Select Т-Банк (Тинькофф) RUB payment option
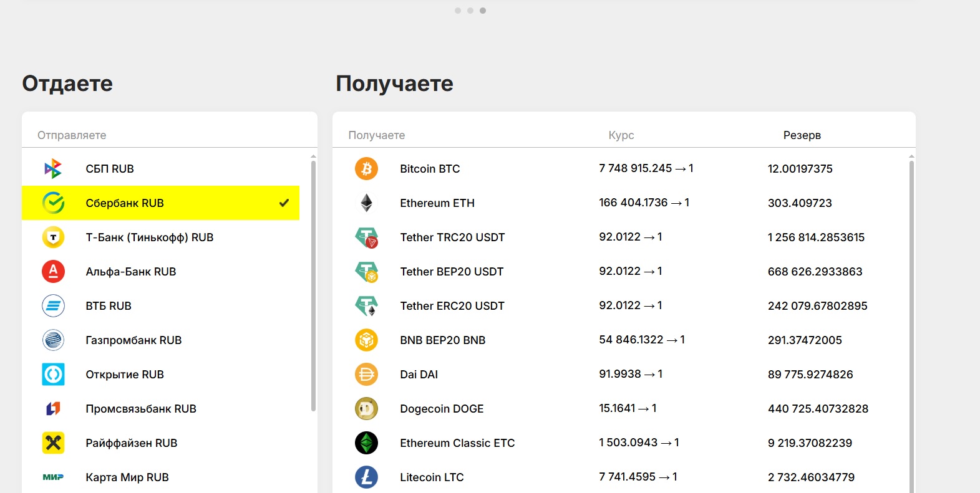 pos(149,237)
